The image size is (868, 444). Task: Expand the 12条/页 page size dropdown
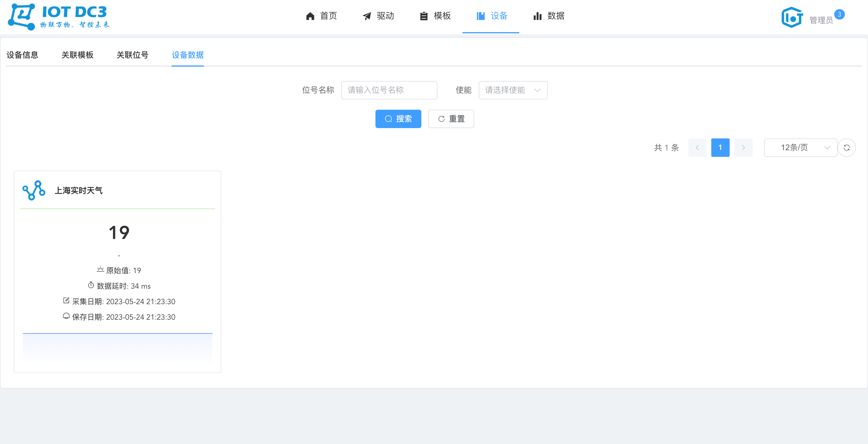coord(800,148)
